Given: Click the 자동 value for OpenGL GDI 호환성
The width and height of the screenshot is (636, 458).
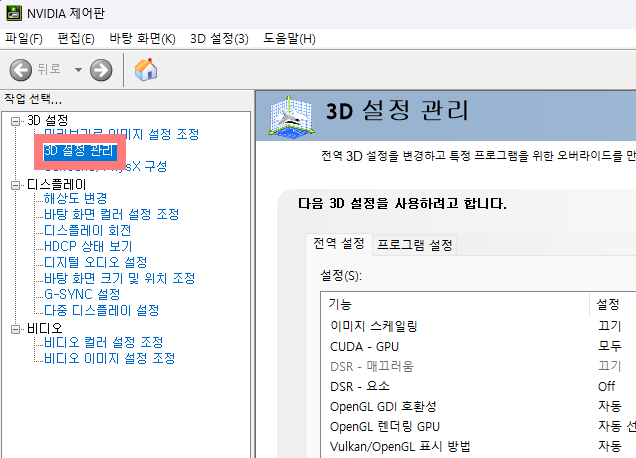Looking at the screenshot, I should pyautogui.click(x=610, y=406).
